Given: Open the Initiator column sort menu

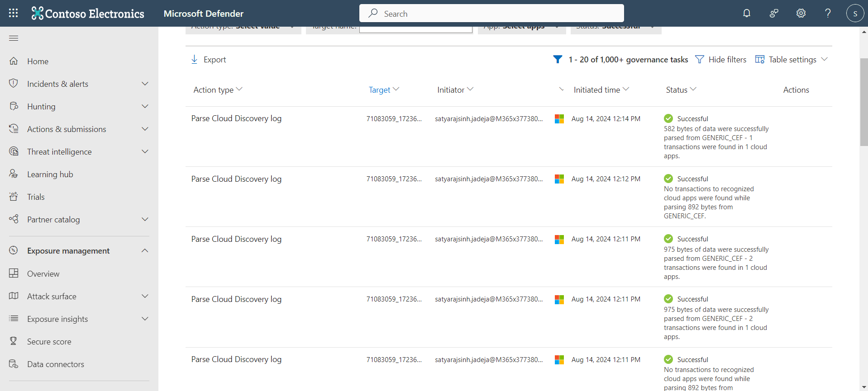Looking at the screenshot, I should (470, 89).
